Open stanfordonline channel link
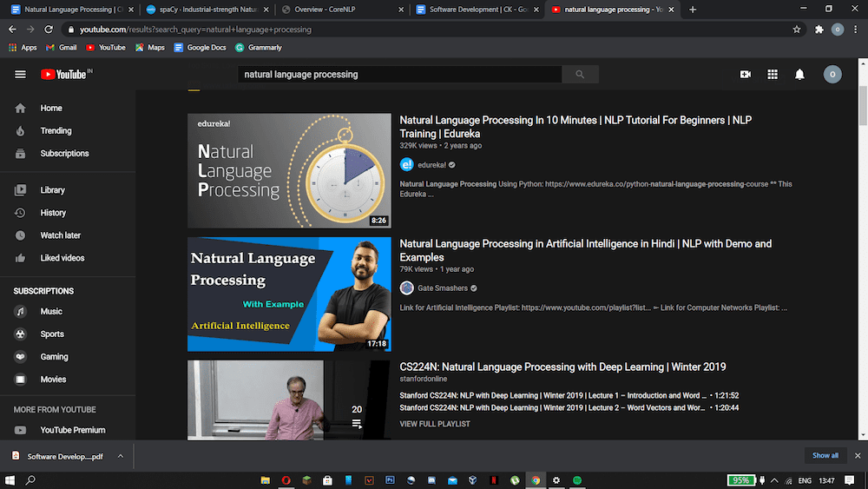This screenshot has width=868, height=489. (x=424, y=379)
